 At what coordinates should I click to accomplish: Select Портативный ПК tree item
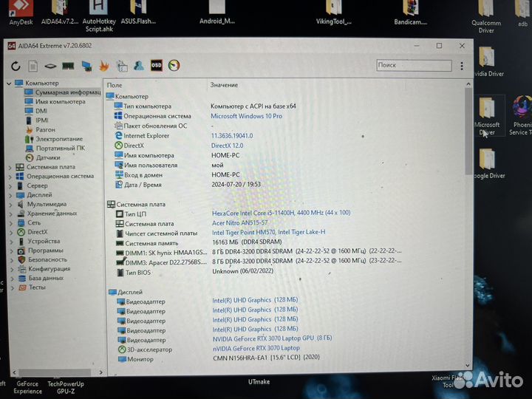(x=56, y=149)
